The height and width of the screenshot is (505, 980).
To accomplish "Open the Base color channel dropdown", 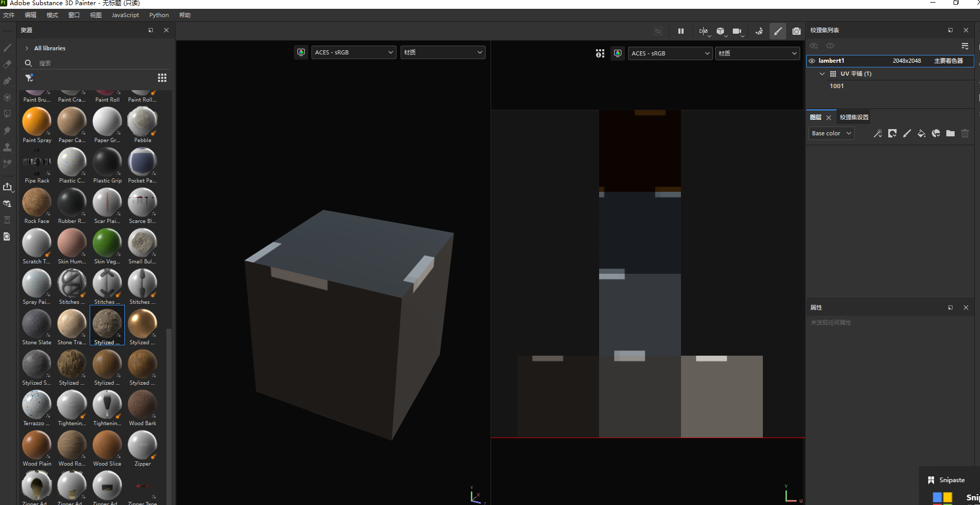I will coord(831,133).
